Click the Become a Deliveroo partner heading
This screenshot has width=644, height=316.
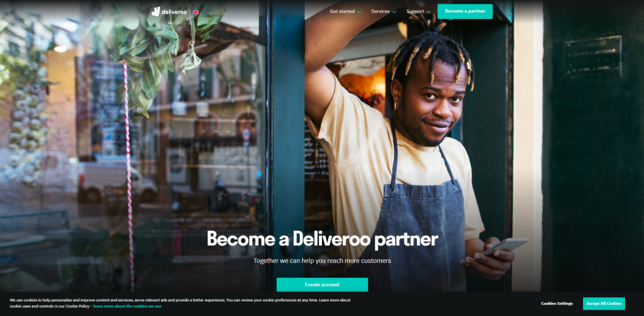click(322, 239)
